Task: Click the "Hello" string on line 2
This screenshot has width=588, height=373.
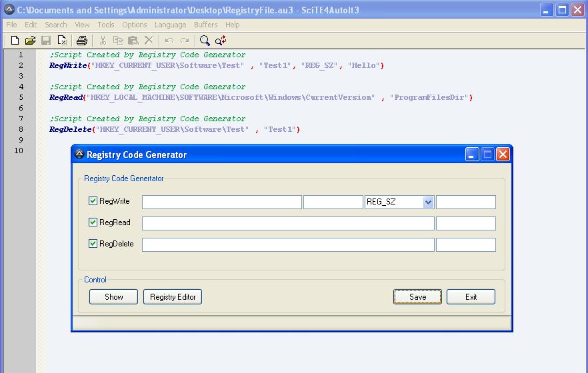Action: point(364,65)
